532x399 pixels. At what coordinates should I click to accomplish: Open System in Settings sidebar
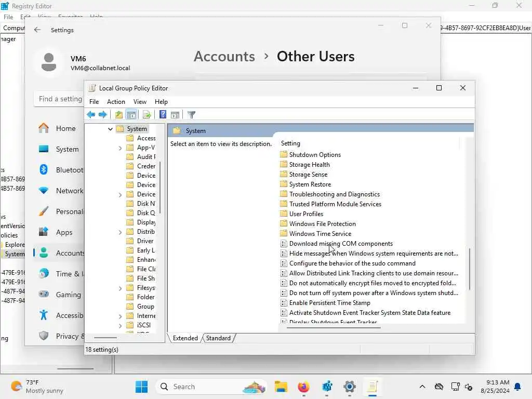click(59, 149)
